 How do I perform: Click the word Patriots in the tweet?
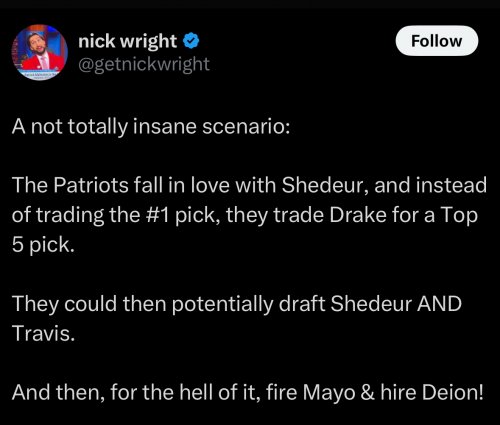coord(91,185)
